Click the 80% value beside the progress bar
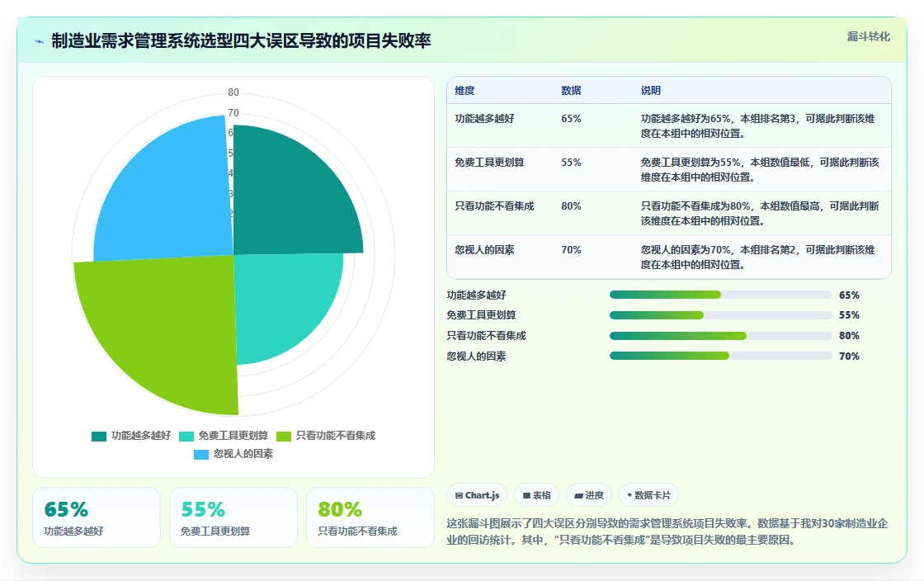 pyautogui.click(x=849, y=336)
